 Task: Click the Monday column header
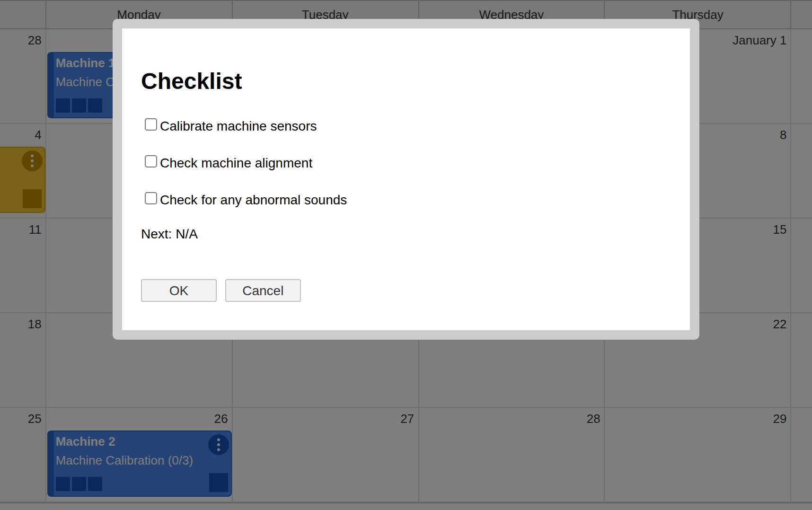(x=139, y=15)
